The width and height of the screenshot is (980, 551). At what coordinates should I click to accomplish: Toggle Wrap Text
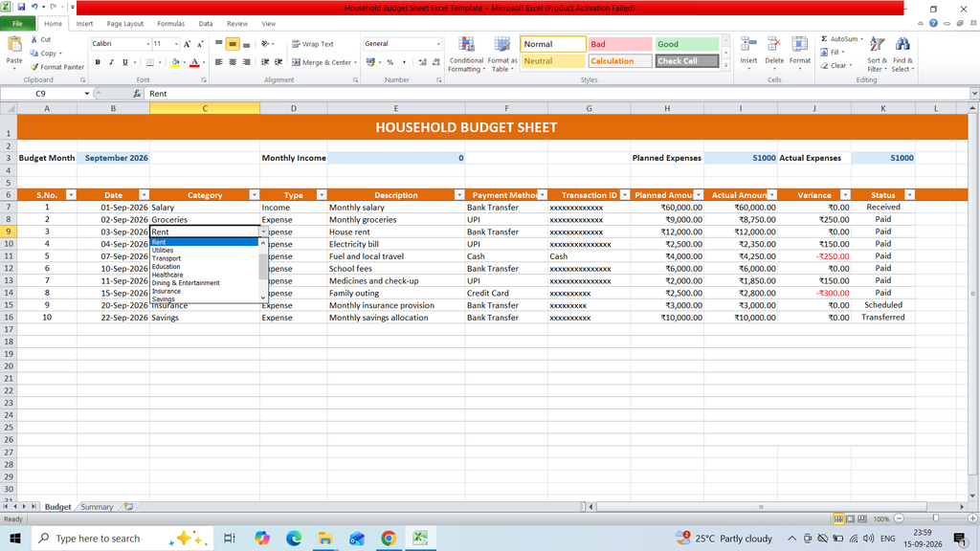(x=313, y=44)
